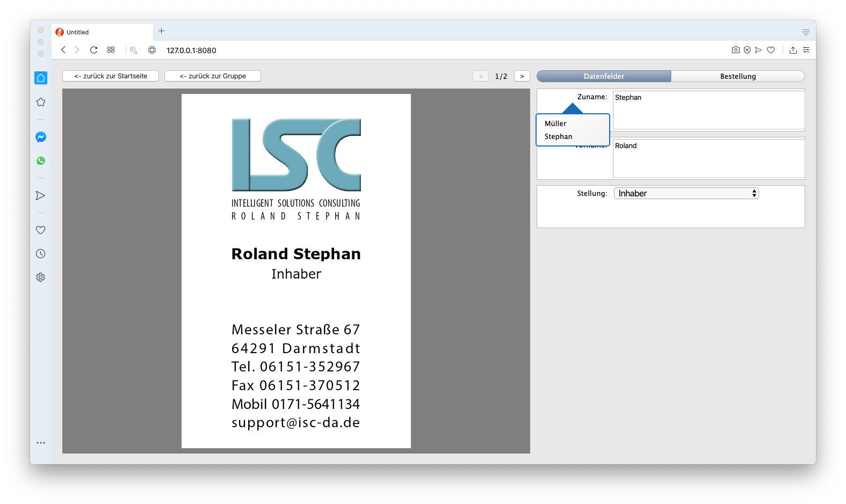The width and height of the screenshot is (846, 504).
Task: Click the site info globe icon
Action: coord(152,50)
